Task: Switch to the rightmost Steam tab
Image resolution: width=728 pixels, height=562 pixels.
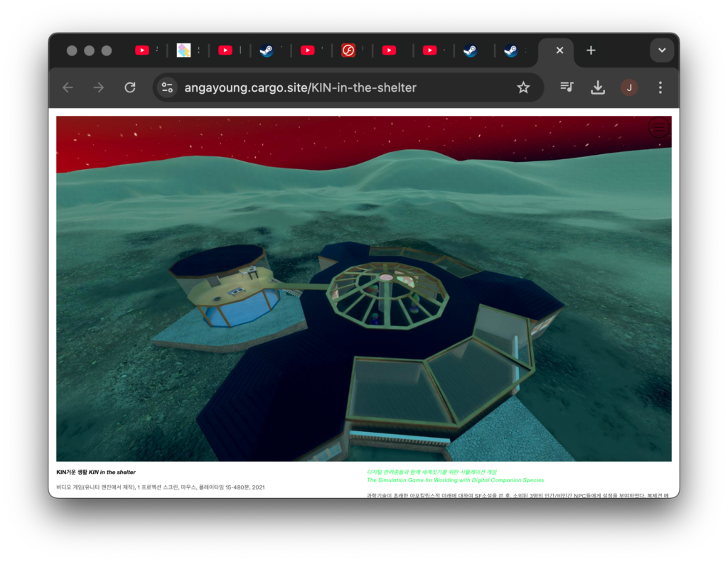Action: (510, 50)
